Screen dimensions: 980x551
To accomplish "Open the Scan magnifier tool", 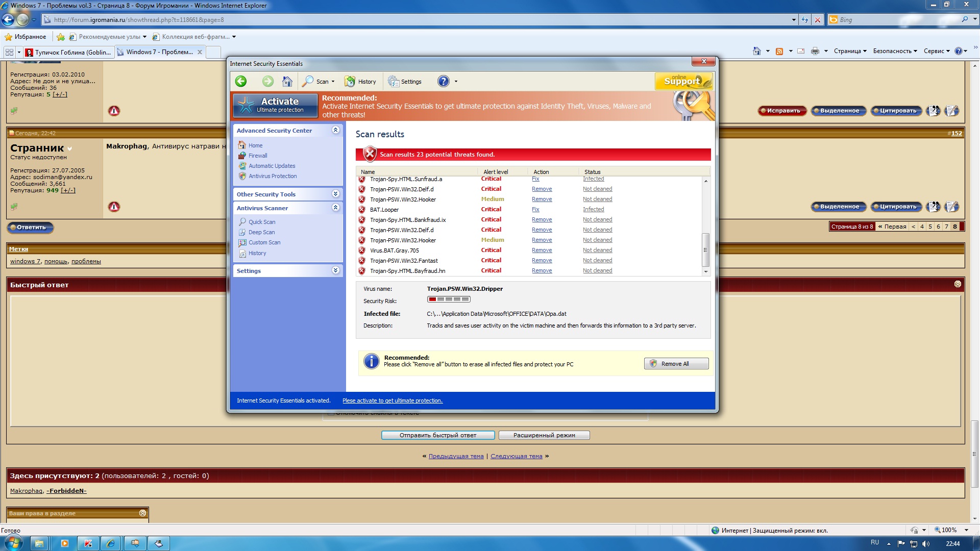I will 308,82.
